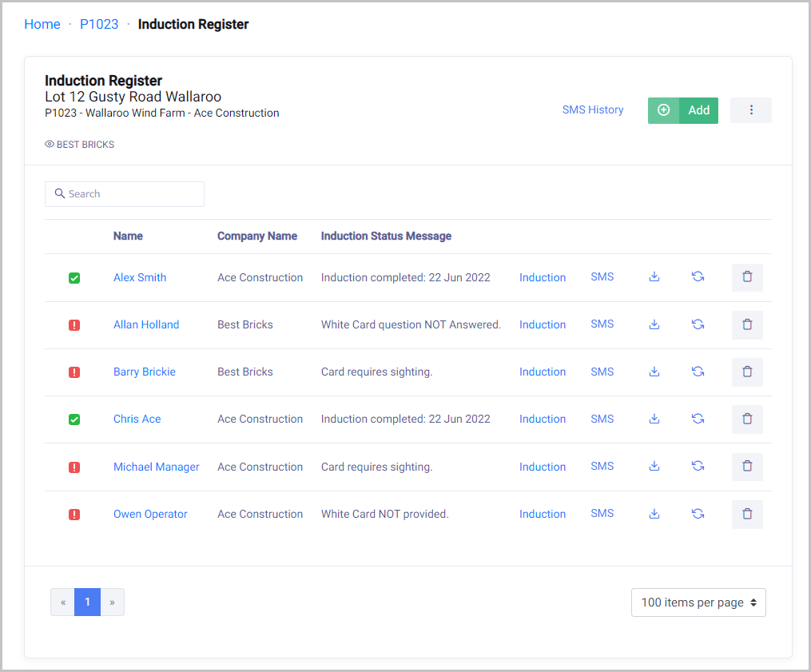Screen dimensions: 811x672
Task: Resync Michael Manager's induction entry
Action: pyautogui.click(x=698, y=467)
